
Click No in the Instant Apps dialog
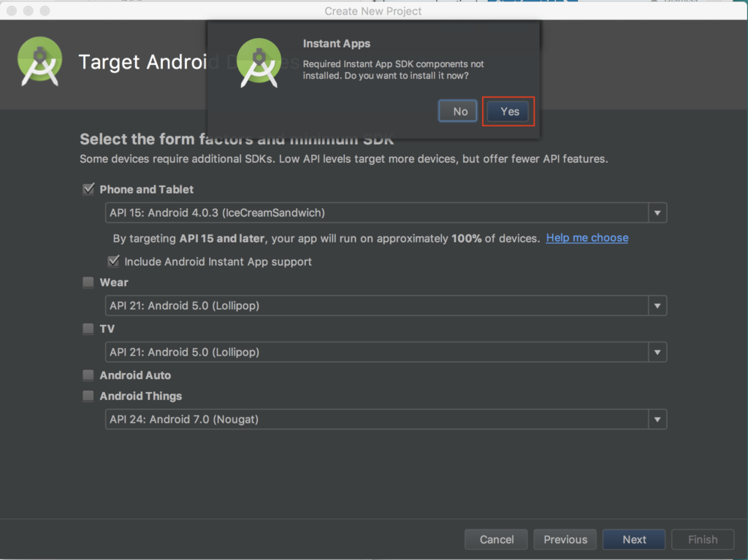pos(457,112)
